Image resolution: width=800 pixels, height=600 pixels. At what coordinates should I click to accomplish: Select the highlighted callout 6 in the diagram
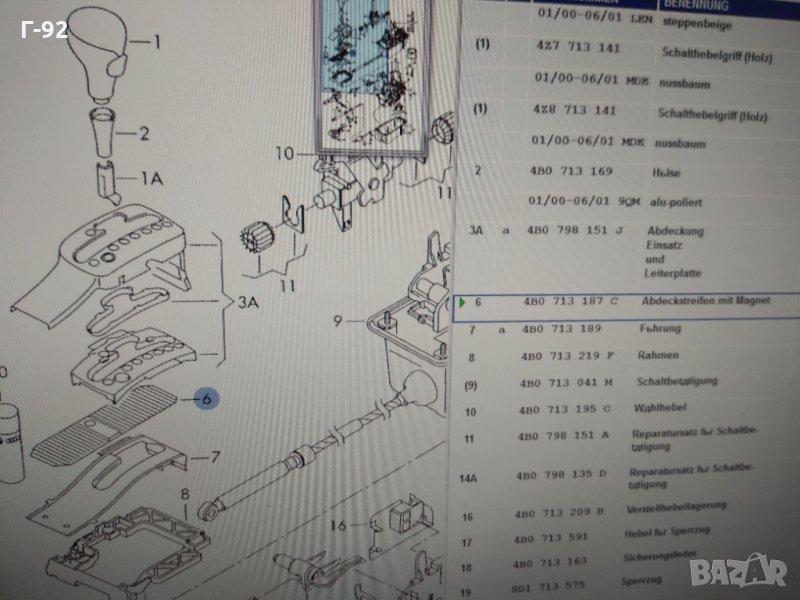coord(206,399)
